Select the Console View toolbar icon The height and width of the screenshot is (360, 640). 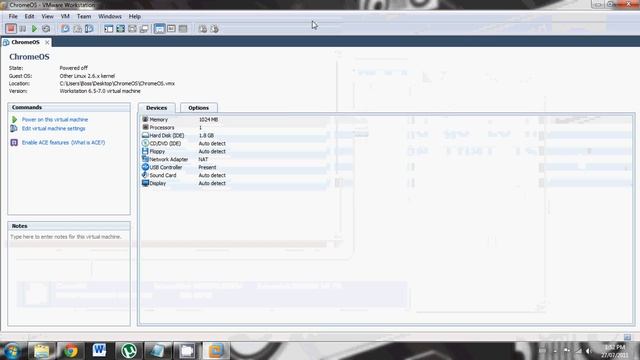click(x=171, y=29)
